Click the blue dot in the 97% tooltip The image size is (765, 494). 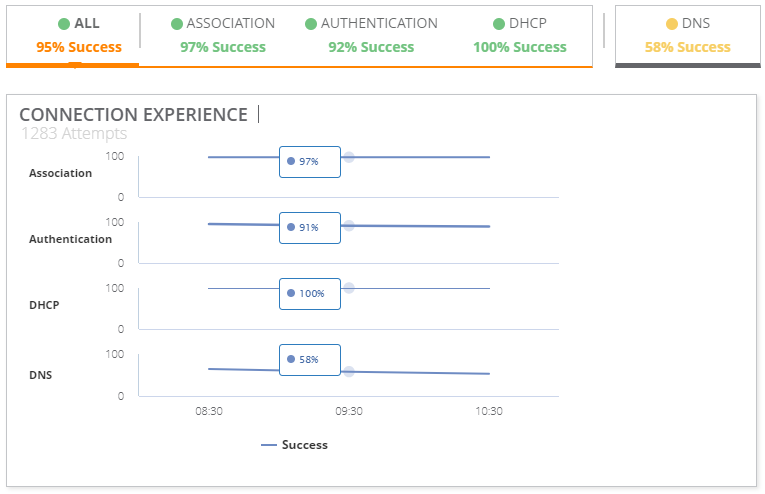click(x=291, y=161)
